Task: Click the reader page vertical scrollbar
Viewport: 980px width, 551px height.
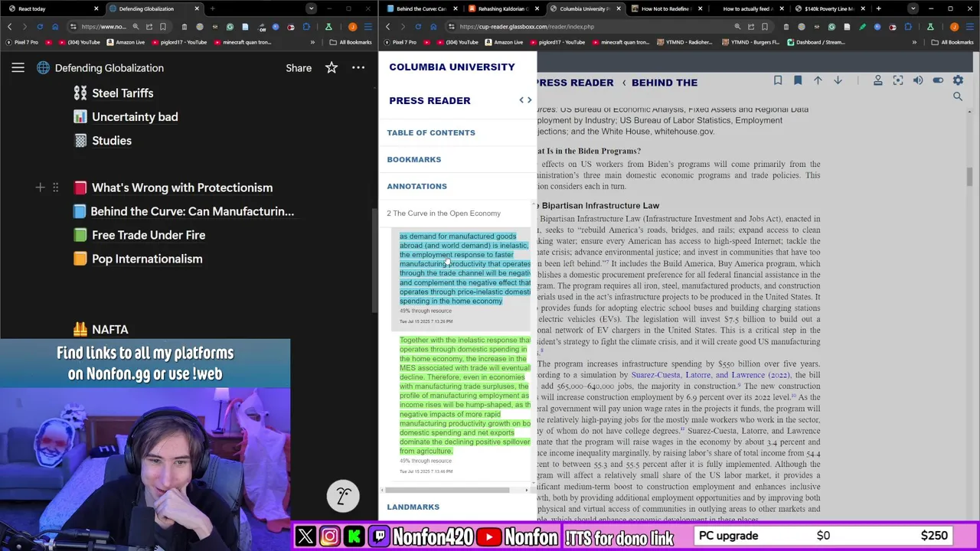Action: (x=969, y=177)
